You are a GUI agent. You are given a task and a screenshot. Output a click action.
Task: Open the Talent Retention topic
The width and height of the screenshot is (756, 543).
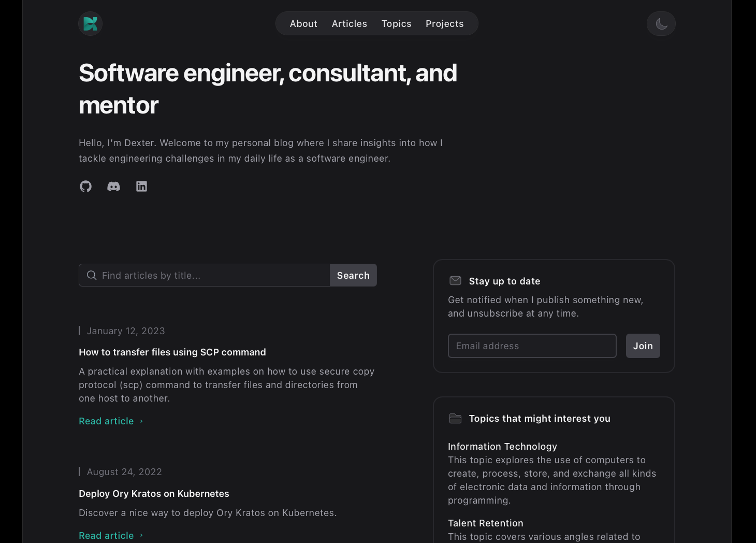(485, 523)
